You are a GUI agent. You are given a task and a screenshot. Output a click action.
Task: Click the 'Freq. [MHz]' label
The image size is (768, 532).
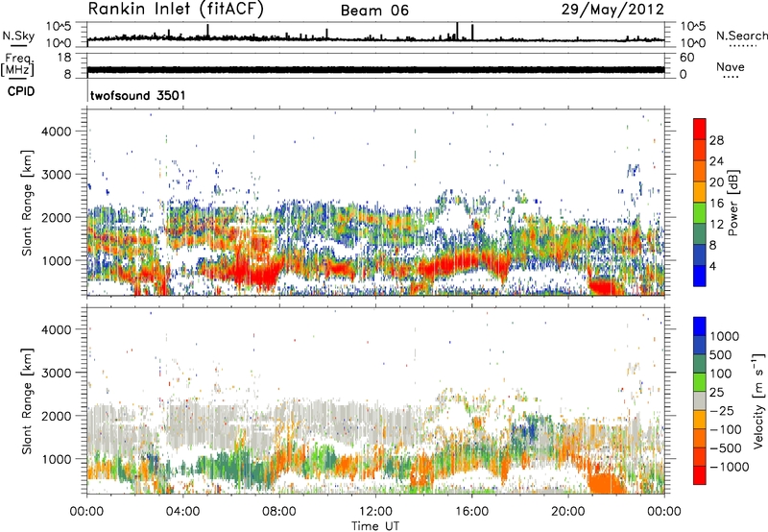[17, 65]
